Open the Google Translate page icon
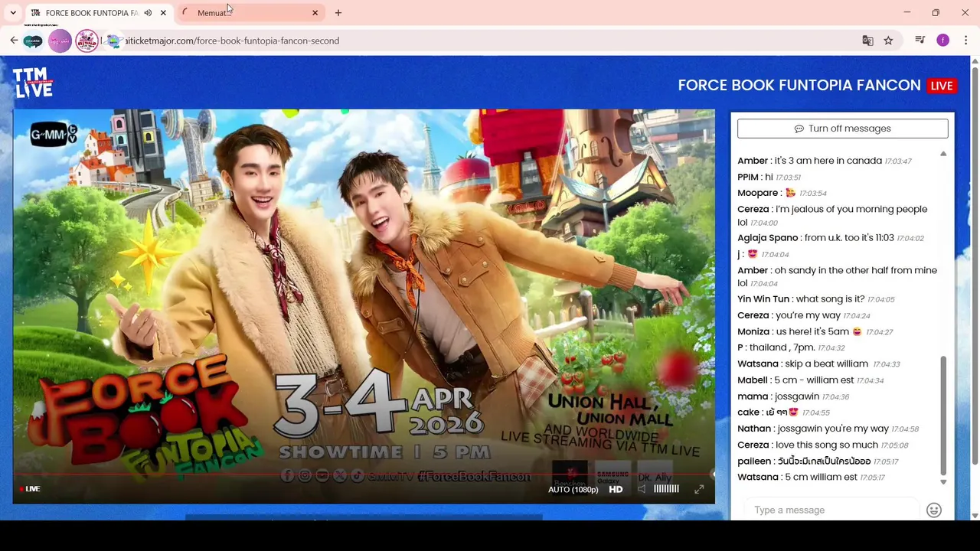980x551 pixels. coord(867,41)
